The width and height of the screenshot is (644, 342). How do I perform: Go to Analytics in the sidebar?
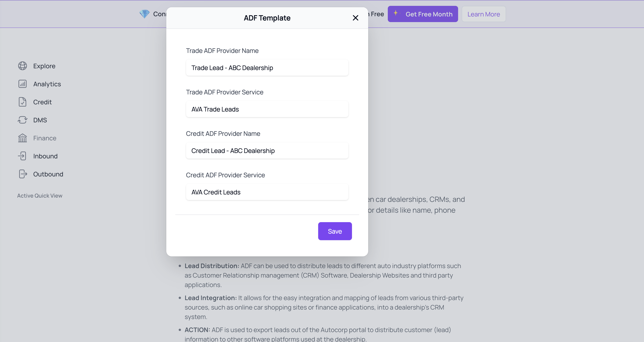coord(47,84)
